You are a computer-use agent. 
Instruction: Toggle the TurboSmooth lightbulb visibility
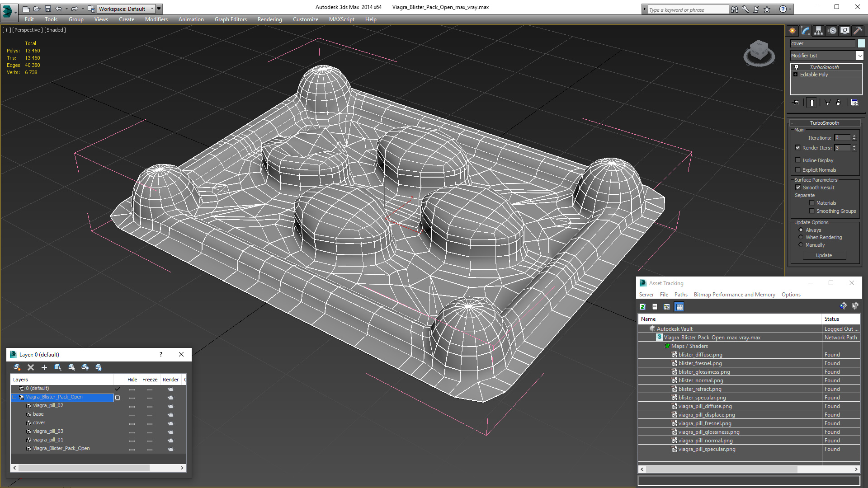tap(797, 67)
